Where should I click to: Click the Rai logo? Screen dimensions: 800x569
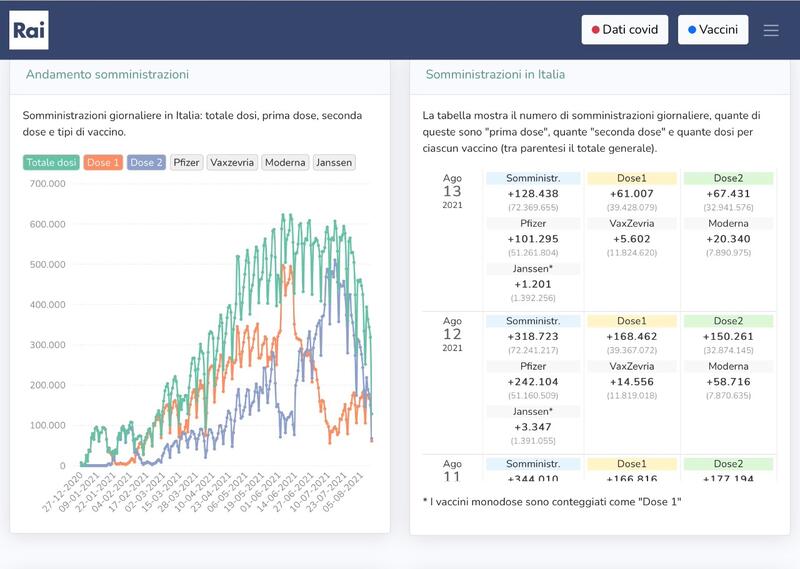point(29,30)
